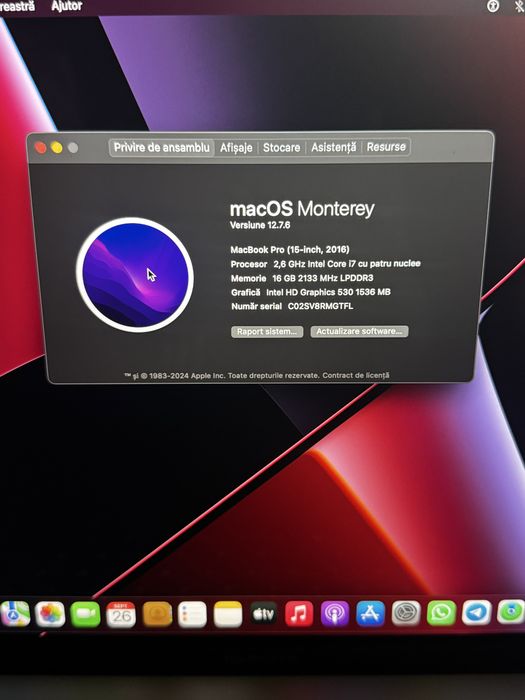Click MacBook Pro (15-inch, 2016) text

[290, 249]
